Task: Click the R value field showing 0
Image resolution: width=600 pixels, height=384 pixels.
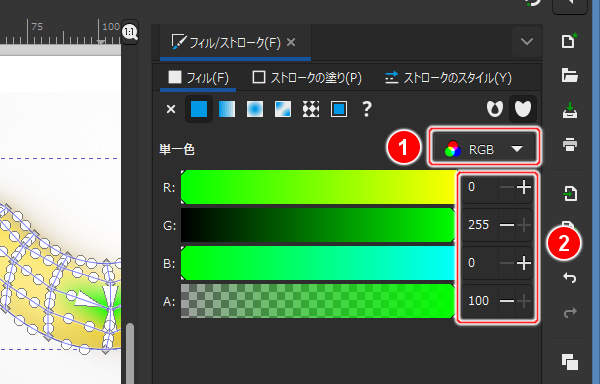Action: coord(480,187)
